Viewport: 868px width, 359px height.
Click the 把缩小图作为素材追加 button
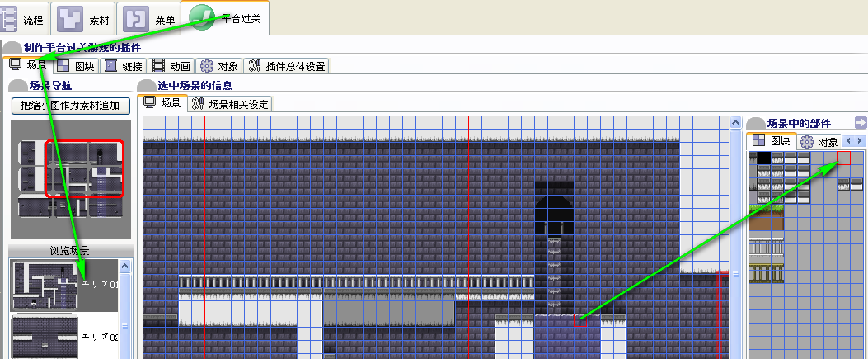(71, 106)
